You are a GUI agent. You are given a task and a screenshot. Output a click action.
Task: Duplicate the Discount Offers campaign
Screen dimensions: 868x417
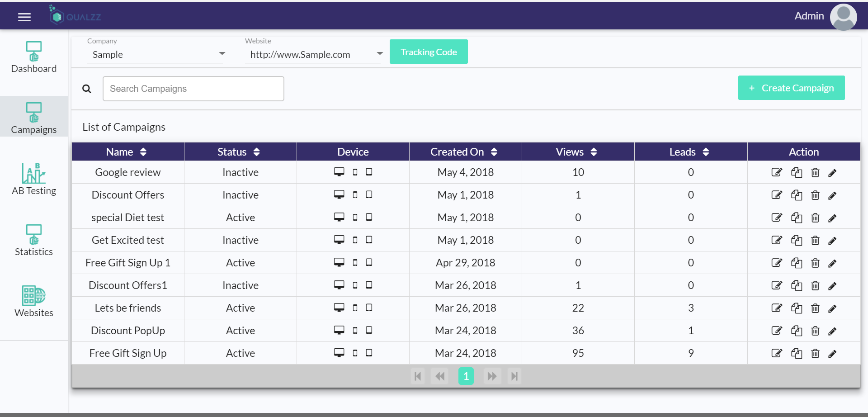[x=797, y=195]
